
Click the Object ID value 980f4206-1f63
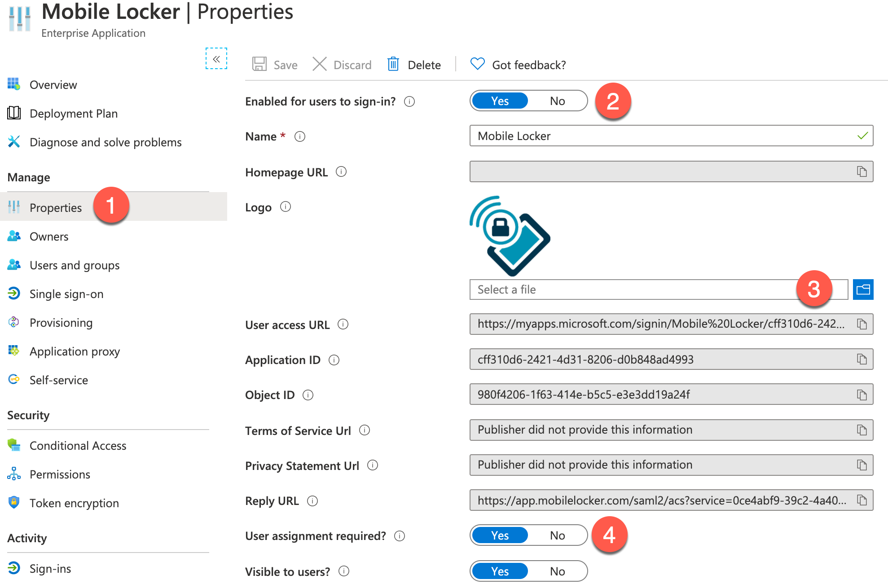point(584,395)
